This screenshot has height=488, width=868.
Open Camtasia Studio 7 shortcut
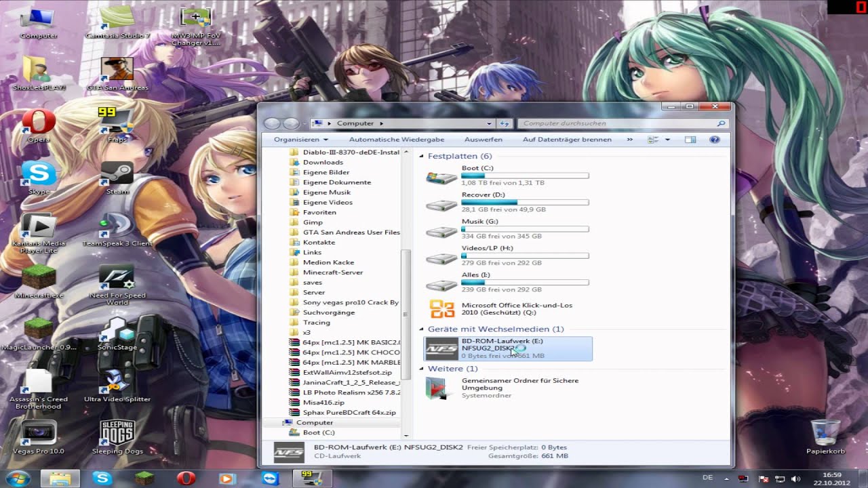click(117, 22)
